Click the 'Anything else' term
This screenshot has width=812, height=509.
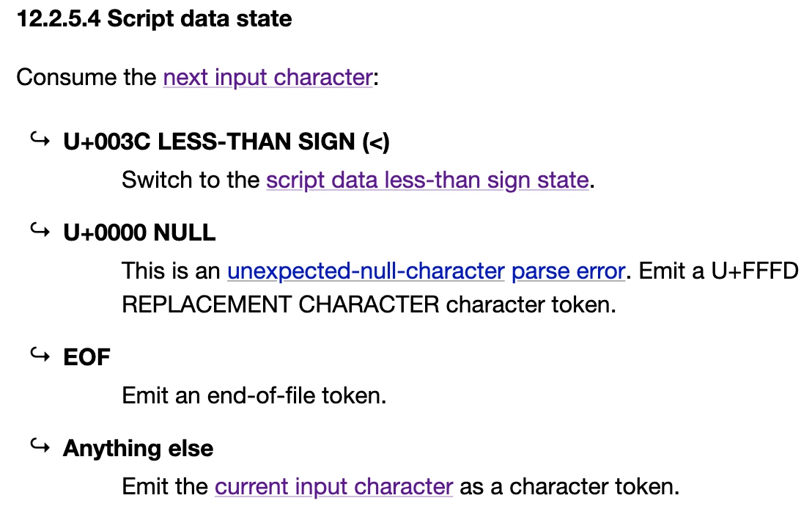pyautogui.click(x=139, y=448)
